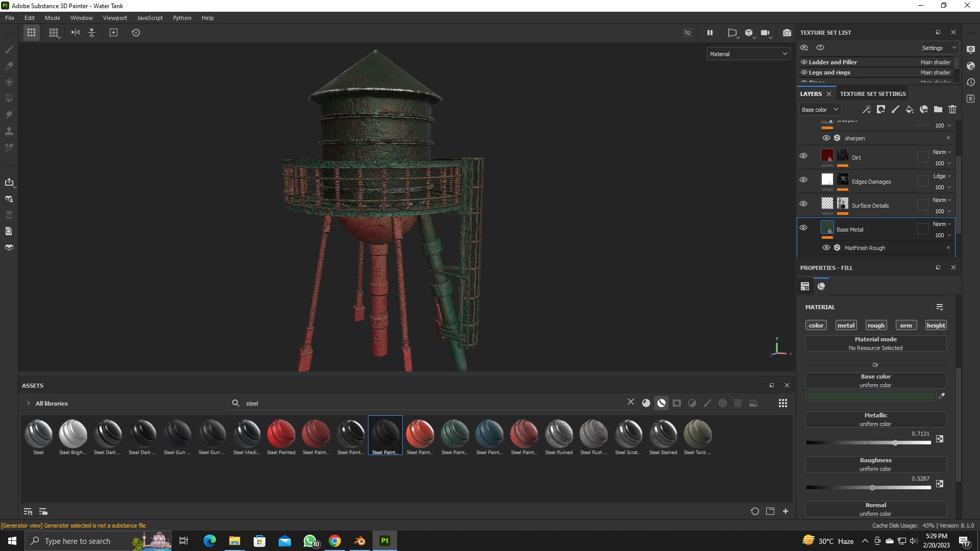Delete the selected layer with trash icon

tap(952, 109)
